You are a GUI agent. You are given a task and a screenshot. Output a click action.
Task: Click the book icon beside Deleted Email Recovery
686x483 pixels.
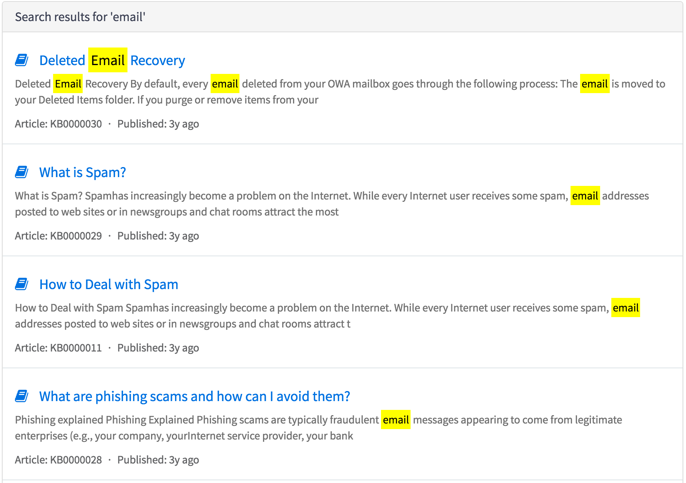pos(21,60)
